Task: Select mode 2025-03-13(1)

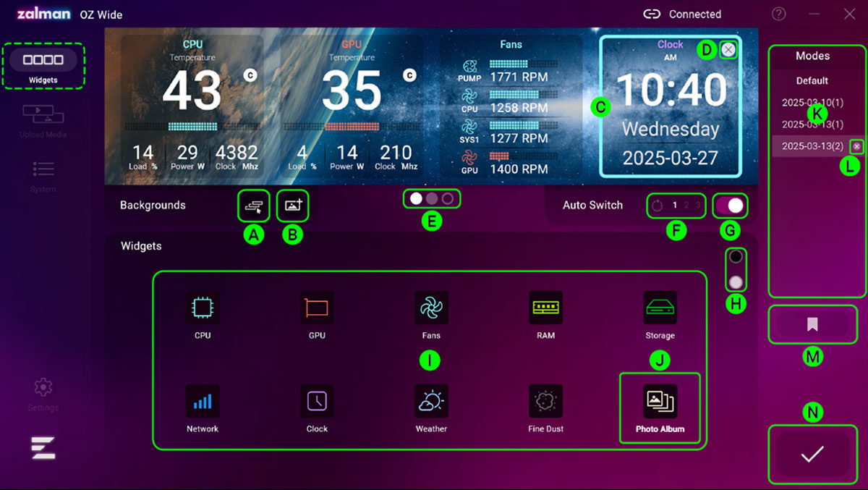Action: tap(812, 124)
